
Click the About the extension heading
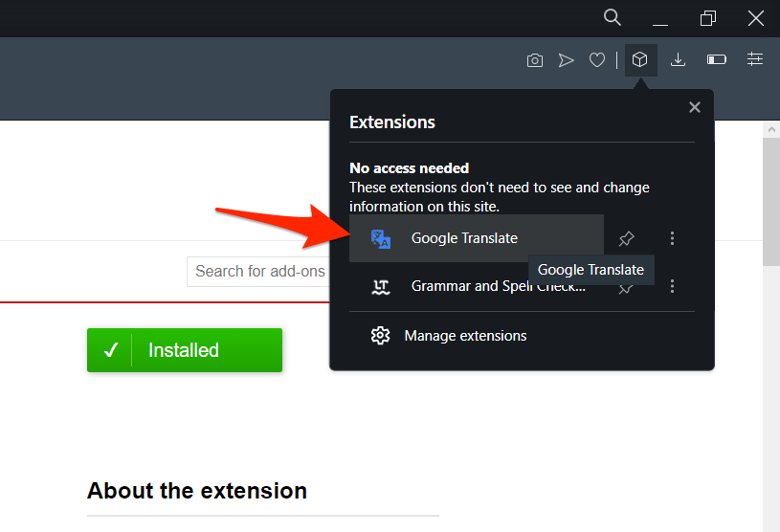coord(197,491)
